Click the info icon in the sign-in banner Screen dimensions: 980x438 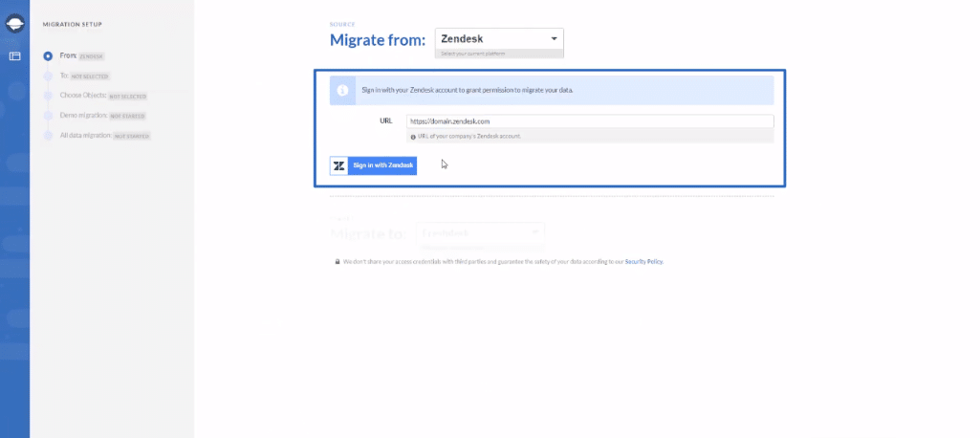point(342,90)
